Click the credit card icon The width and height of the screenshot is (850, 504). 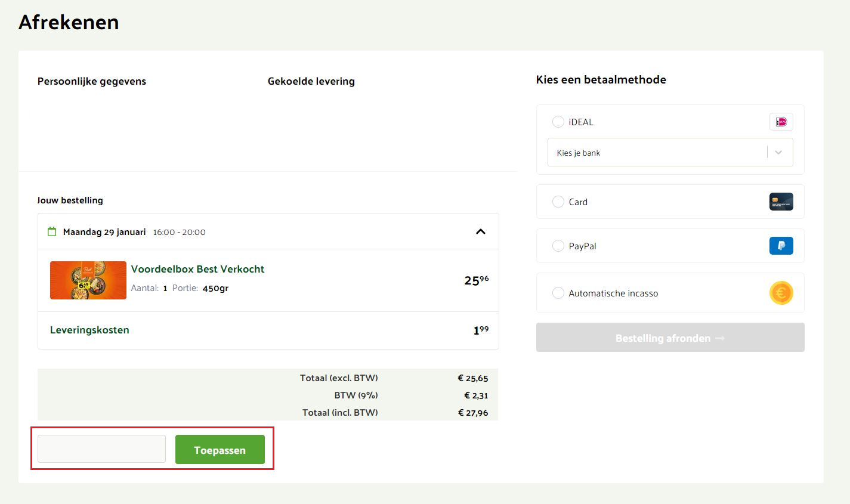pyautogui.click(x=781, y=202)
